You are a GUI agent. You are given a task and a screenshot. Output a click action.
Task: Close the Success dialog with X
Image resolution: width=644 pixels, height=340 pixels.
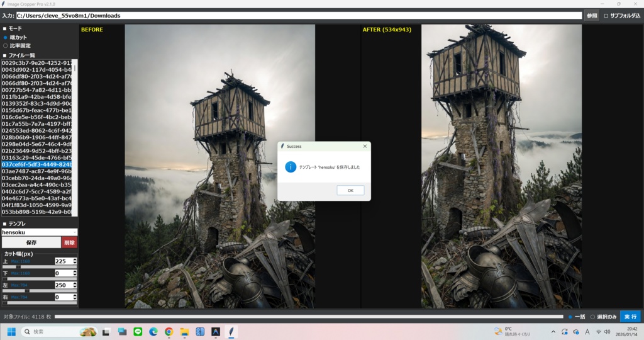pyautogui.click(x=365, y=146)
